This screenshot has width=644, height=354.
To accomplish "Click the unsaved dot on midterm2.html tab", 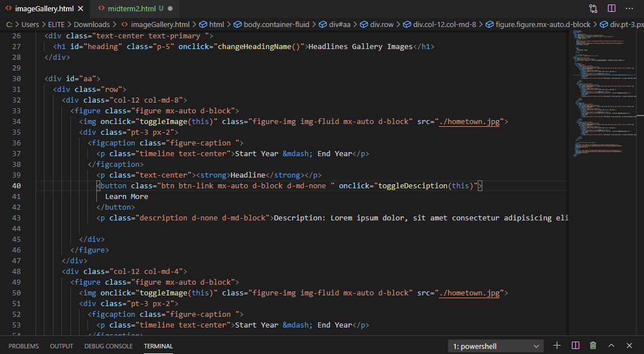I will (x=170, y=8).
